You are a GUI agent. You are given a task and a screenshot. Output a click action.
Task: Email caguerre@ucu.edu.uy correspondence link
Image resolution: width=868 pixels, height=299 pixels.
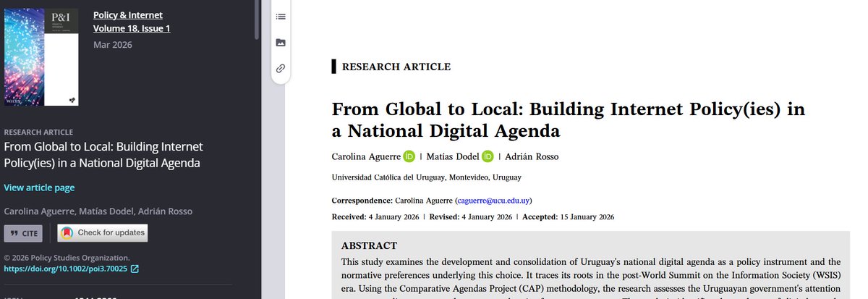click(x=494, y=201)
